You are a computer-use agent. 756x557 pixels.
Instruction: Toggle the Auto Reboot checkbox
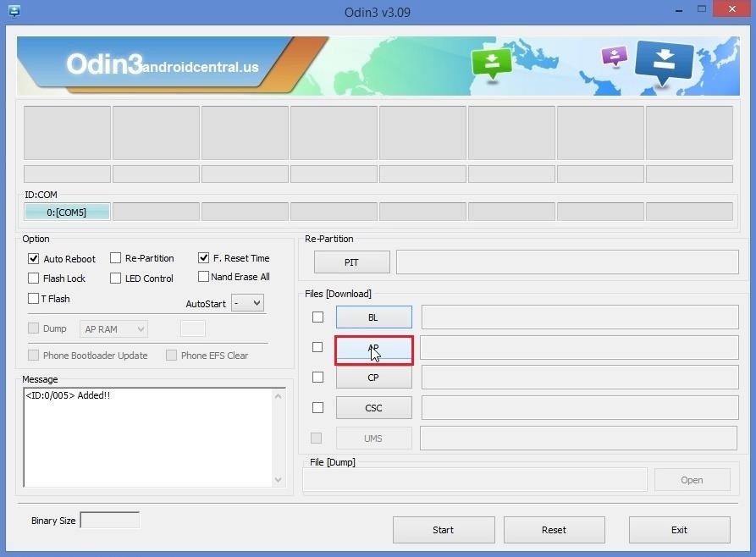(33, 258)
